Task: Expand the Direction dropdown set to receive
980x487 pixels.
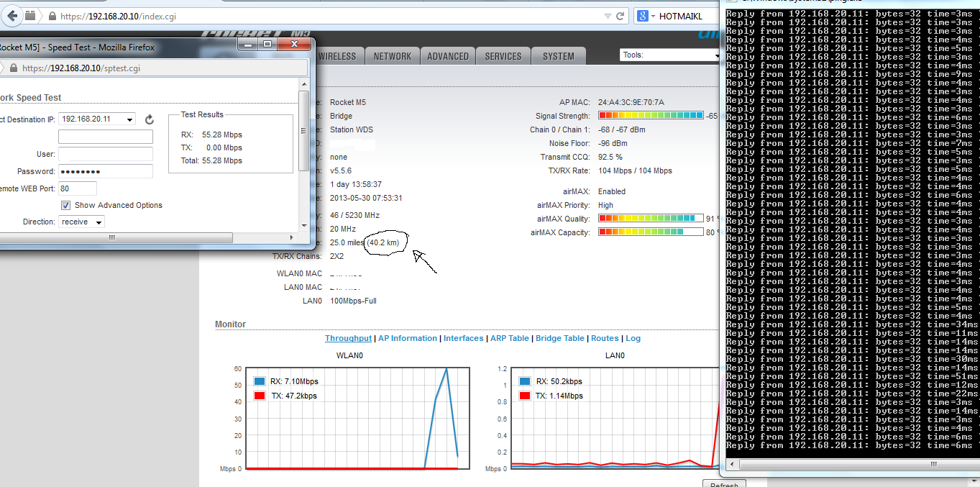Action: tap(81, 222)
